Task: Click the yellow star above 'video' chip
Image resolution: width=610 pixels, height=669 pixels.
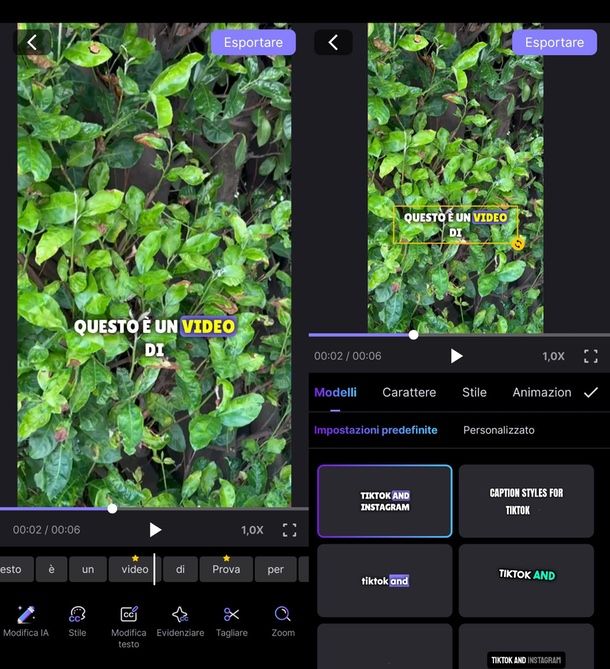Action: point(135,558)
